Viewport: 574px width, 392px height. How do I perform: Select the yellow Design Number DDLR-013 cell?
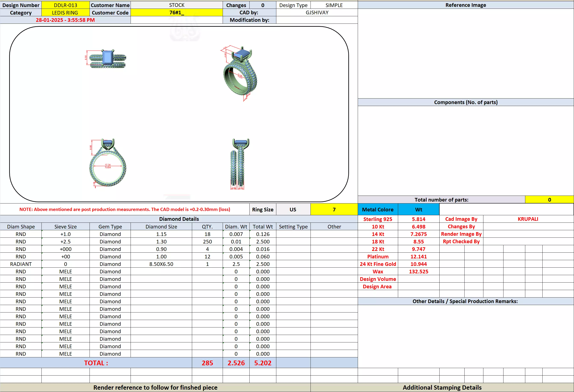pyautogui.click(x=65, y=5)
